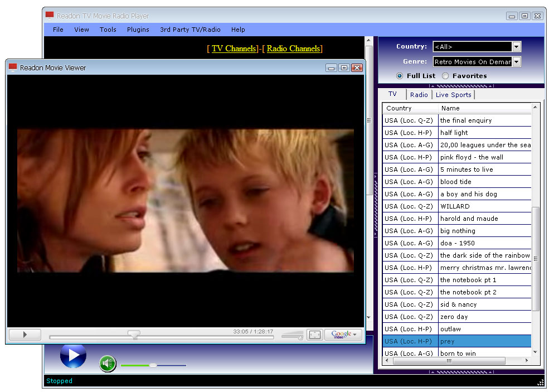The image size is (549, 392).
Task: Open the Tools menu
Action: [108, 30]
